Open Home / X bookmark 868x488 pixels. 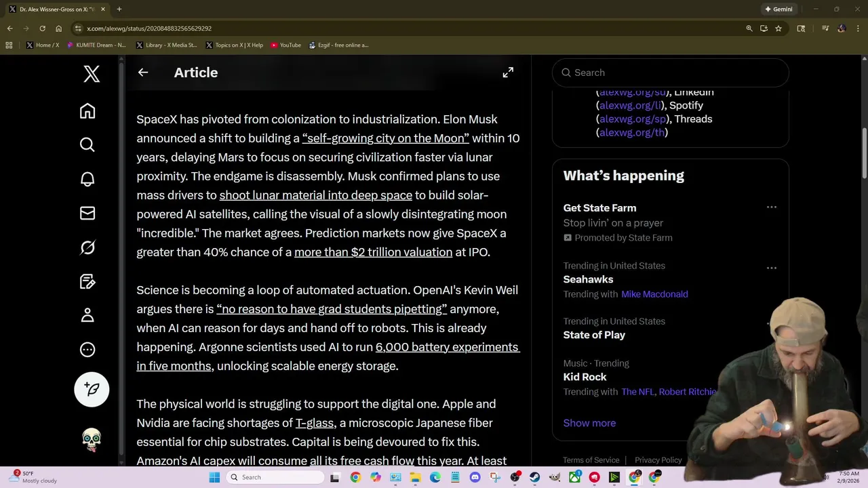pos(43,45)
